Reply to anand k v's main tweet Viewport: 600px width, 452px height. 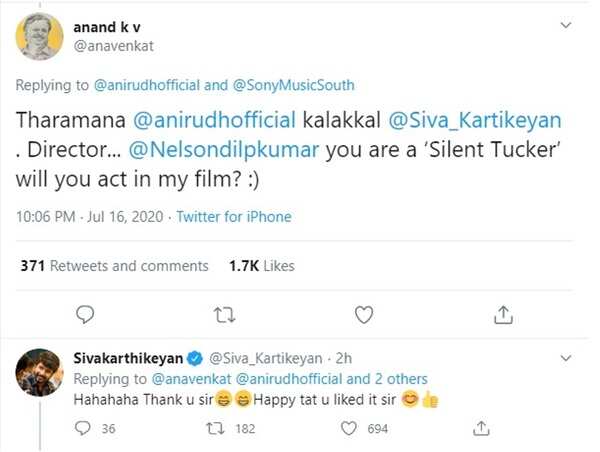(x=86, y=314)
